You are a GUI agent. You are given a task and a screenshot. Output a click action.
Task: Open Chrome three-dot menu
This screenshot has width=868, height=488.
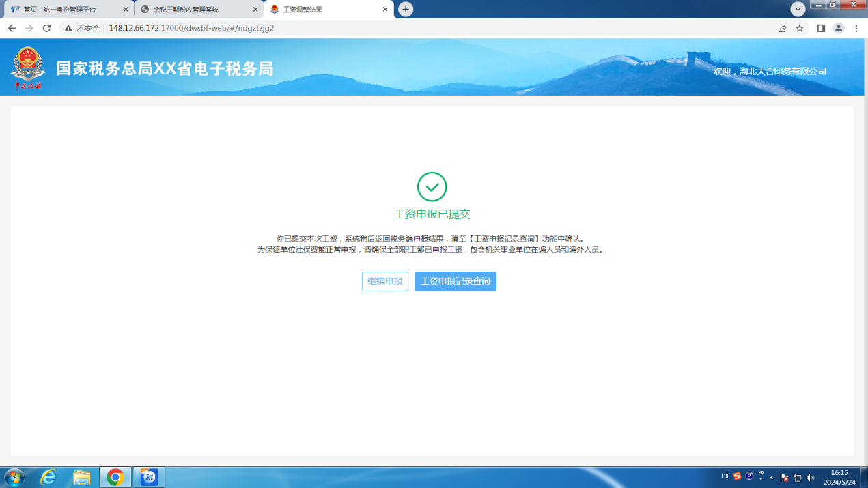856,29
